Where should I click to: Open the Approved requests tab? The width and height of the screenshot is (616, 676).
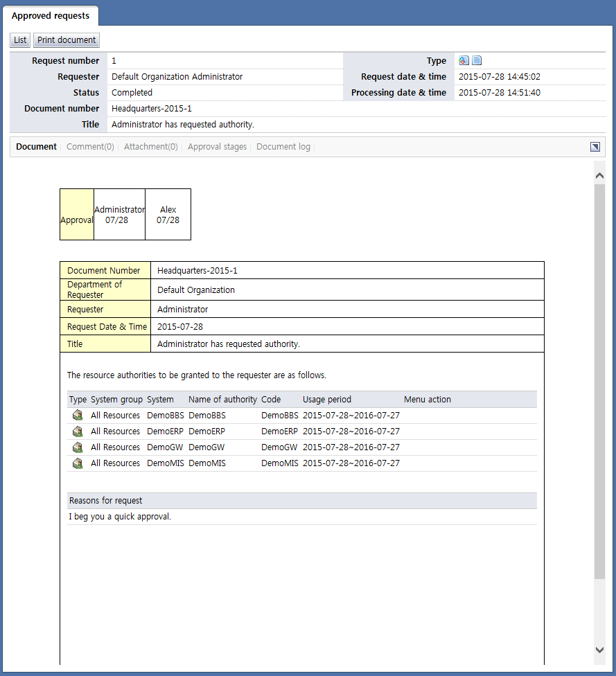[x=51, y=16]
